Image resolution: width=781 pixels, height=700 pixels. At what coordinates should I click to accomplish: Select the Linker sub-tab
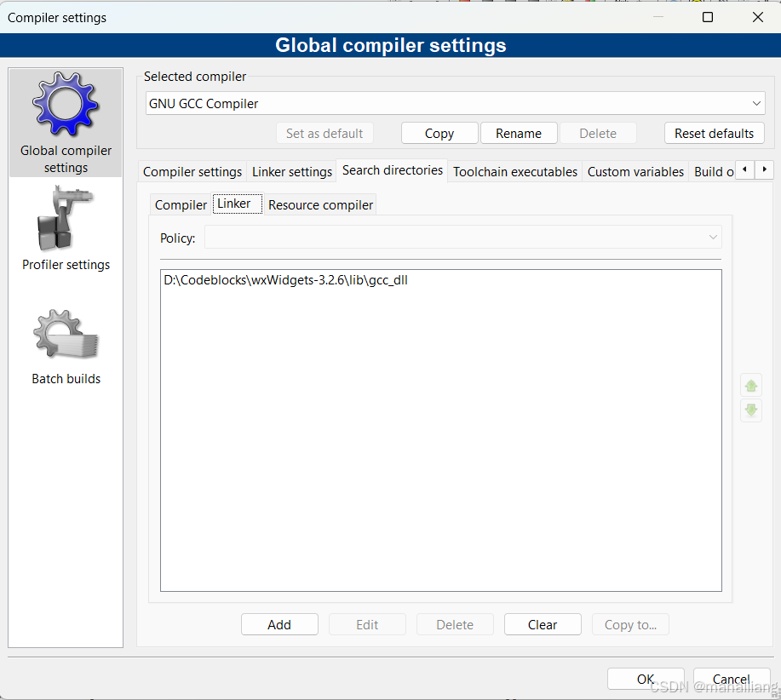238,204
